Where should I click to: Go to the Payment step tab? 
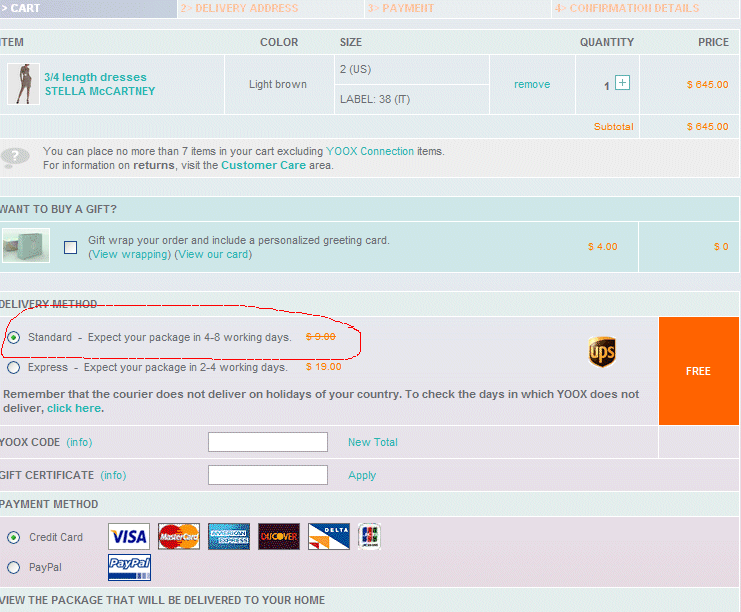(457, 9)
